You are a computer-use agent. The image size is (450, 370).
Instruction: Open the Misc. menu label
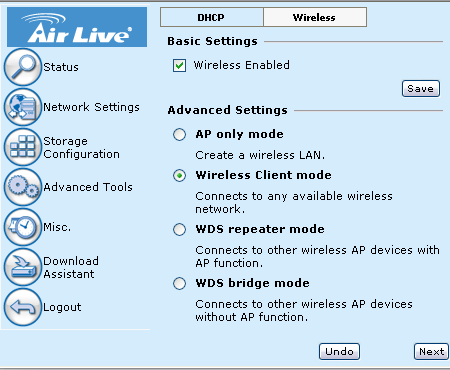57,227
